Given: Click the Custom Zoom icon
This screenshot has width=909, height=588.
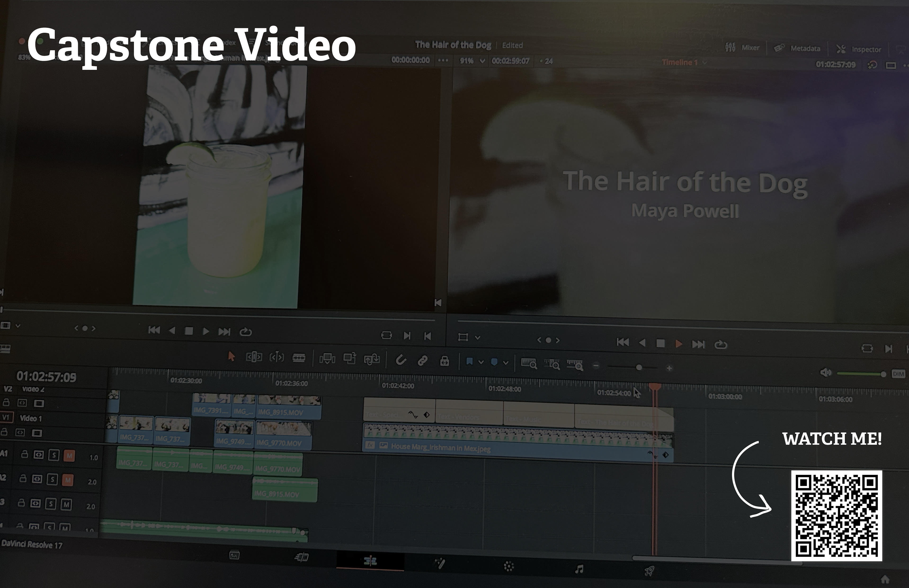Looking at the screenshot, I should 575,365.
